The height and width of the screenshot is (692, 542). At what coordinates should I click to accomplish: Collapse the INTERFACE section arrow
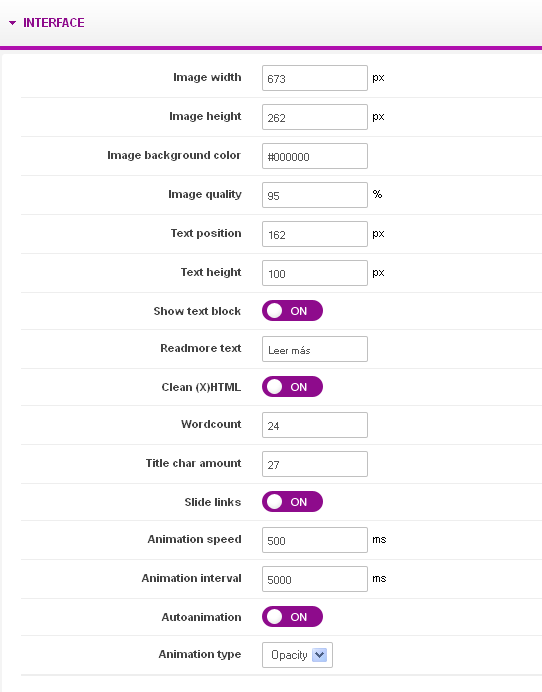12,23
